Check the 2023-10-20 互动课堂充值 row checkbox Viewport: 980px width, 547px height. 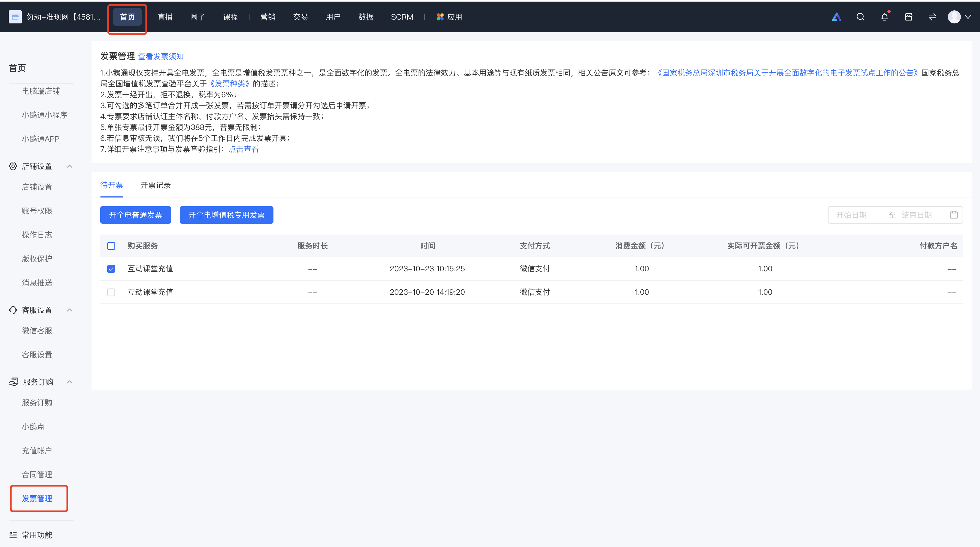click(x=111, y=292)
